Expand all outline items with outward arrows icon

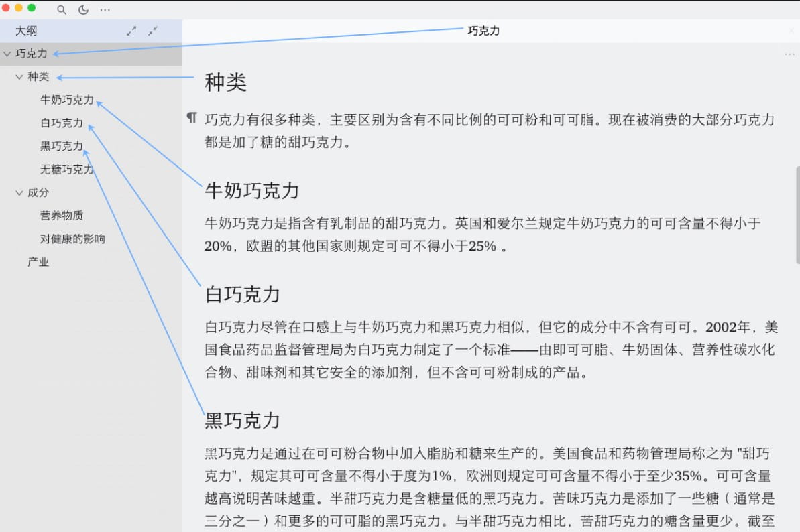(131, 31)
